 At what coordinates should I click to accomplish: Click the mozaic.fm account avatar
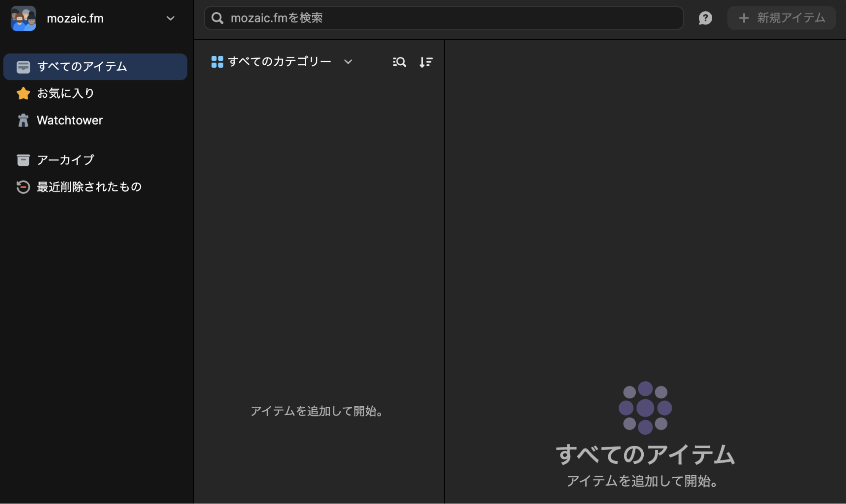click(x=24, y=18)
